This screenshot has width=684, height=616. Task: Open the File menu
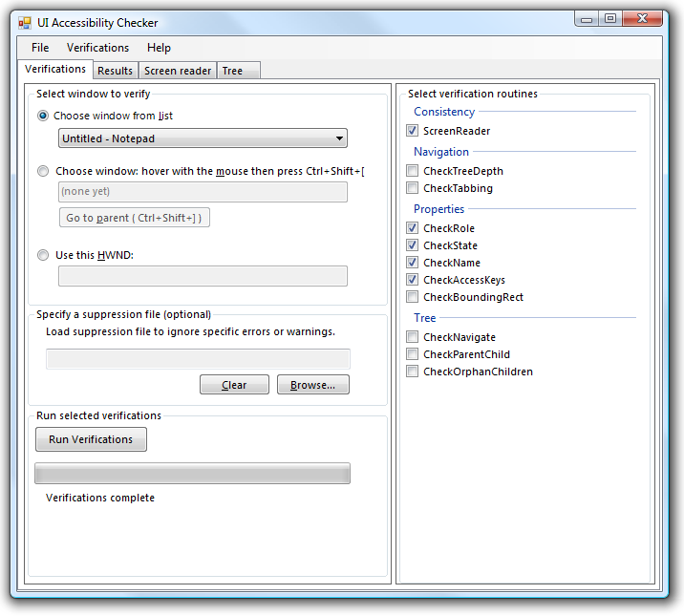[40, 48]
